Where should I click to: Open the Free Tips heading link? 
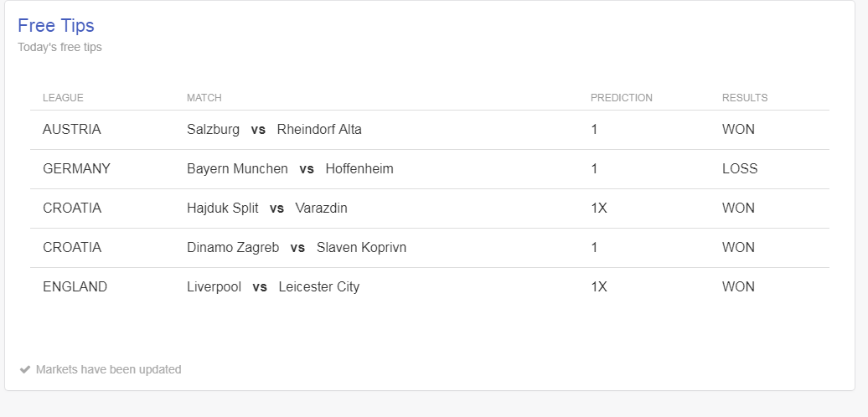pyautogui.click(x=56, y=25)
